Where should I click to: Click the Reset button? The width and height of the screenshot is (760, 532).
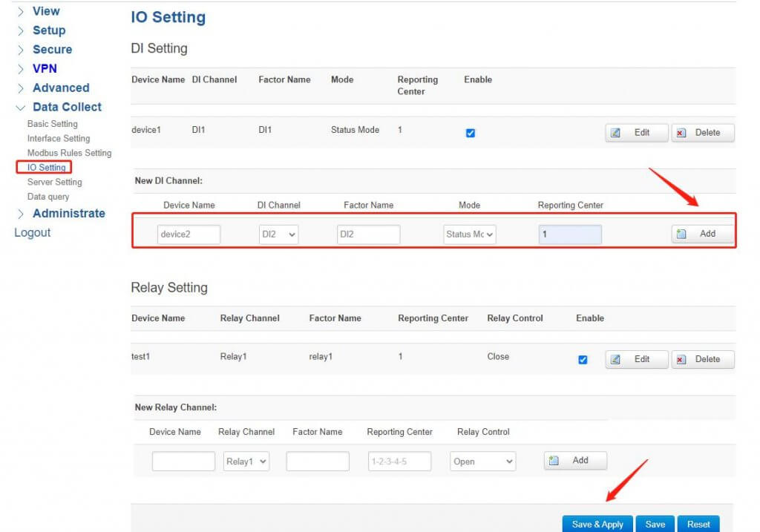[x=698, y=524]
